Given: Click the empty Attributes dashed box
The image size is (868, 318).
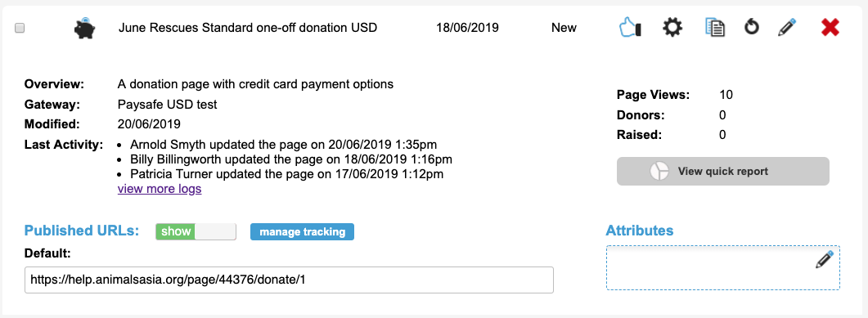Looking at the screenshot, I should pos(723,267).
